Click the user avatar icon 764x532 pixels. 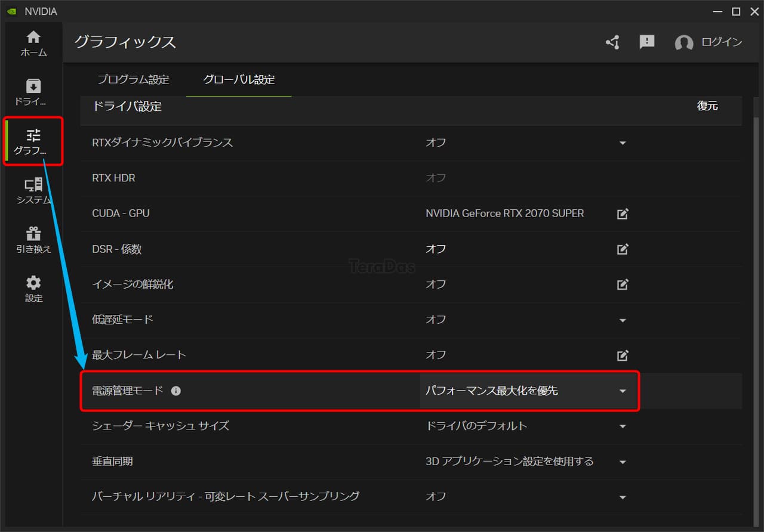[684, 43]
